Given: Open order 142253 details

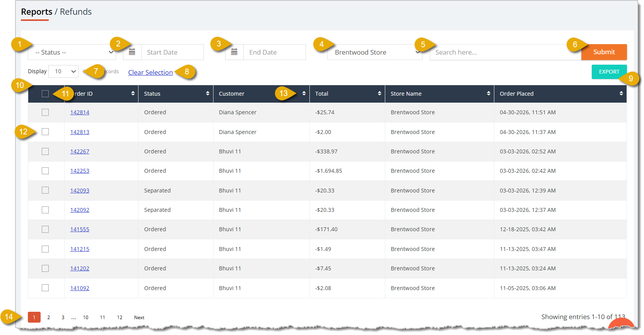Looking at the screenshot, I should pyautogui.click(x=80, y=171).
